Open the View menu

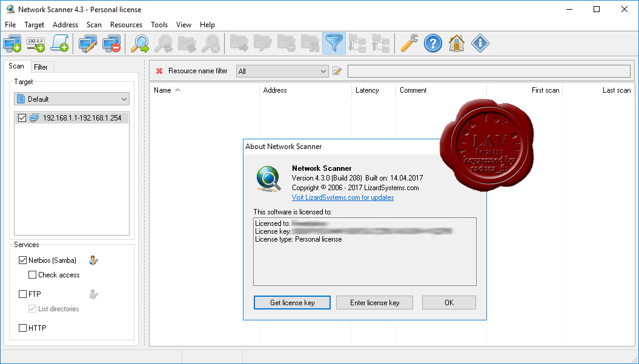[184, 25]
